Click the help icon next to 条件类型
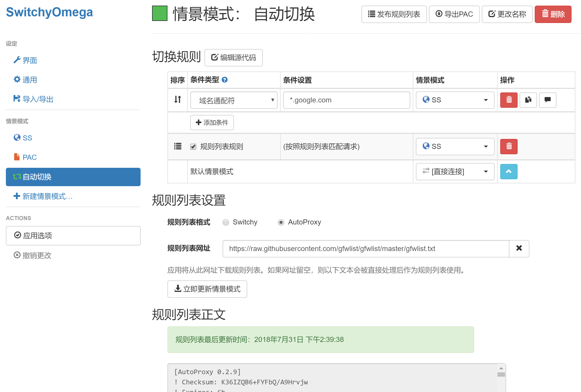This screenshot has width=581, height=392. click(x=224, y=80)
